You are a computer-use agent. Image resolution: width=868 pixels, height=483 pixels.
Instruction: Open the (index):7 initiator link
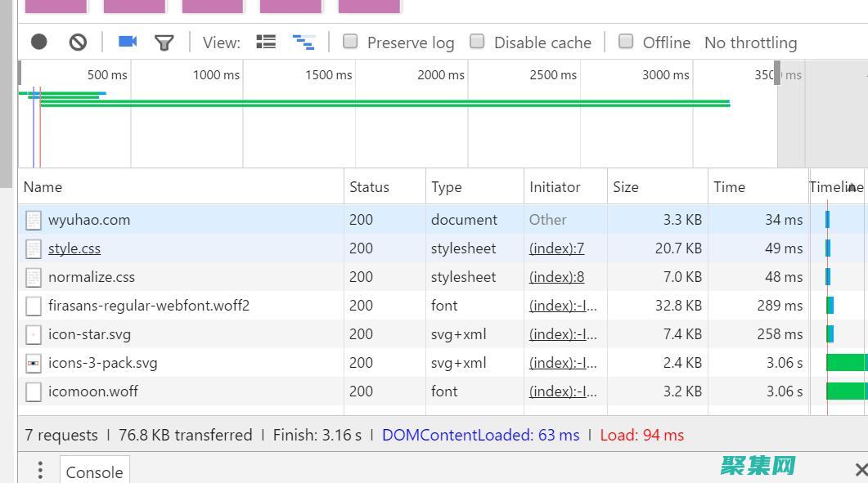[556, 248]
